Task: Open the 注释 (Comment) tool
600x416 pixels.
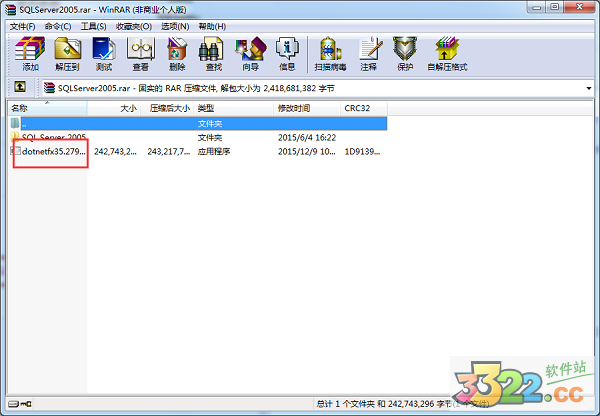Action: 369,54
